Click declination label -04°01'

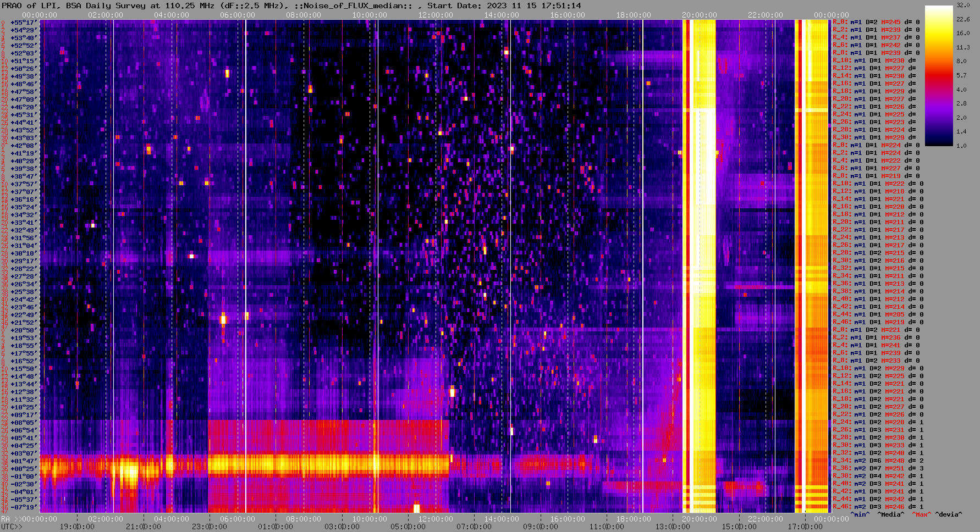pos(23,492)
